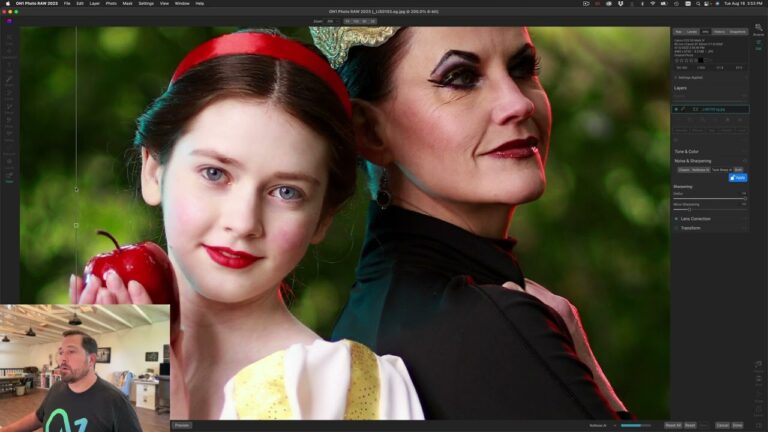Open ON1 Photo RAW 2023 app menu
The height and width of the screenshot is (432, 768).
click(x=37, y=3)
